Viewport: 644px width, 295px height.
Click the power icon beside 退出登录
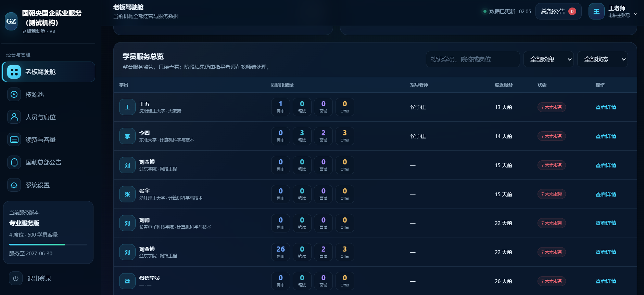[16, 279]
